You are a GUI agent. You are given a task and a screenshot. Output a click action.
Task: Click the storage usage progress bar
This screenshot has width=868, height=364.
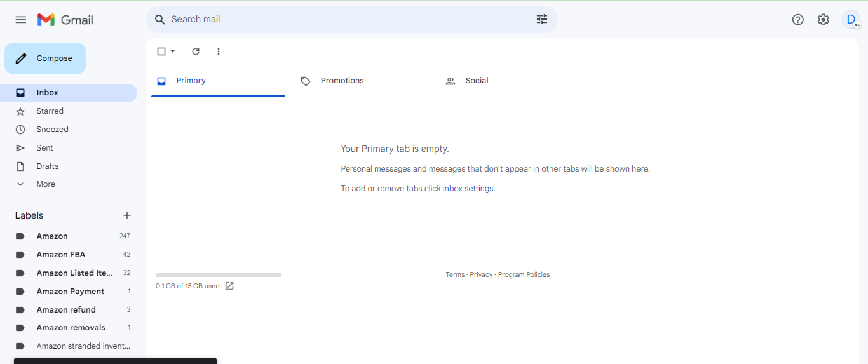coord(219,275)
